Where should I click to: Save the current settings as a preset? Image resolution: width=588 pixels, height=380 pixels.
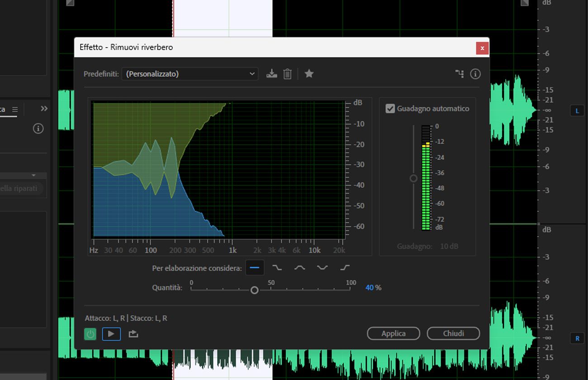pos(271,74)
